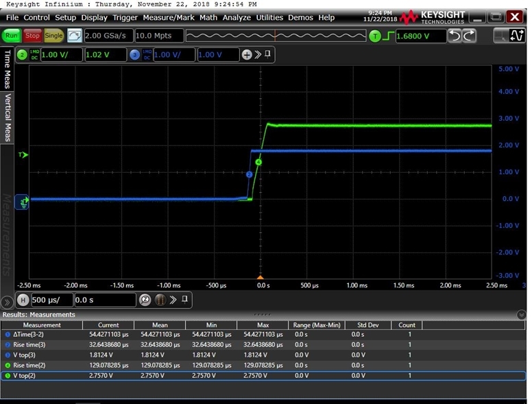Open the Measure/Mark menu

[x=169, y=18]
